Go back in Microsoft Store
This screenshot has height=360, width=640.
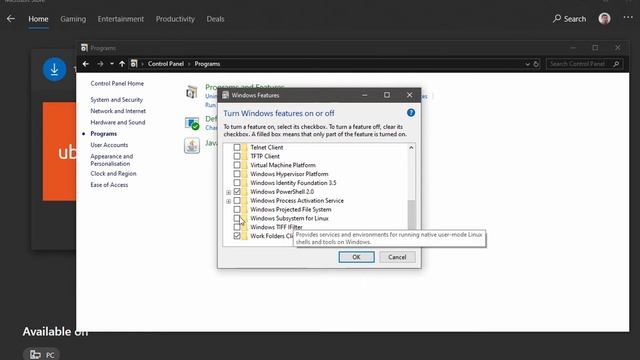[x=11, y=19]
